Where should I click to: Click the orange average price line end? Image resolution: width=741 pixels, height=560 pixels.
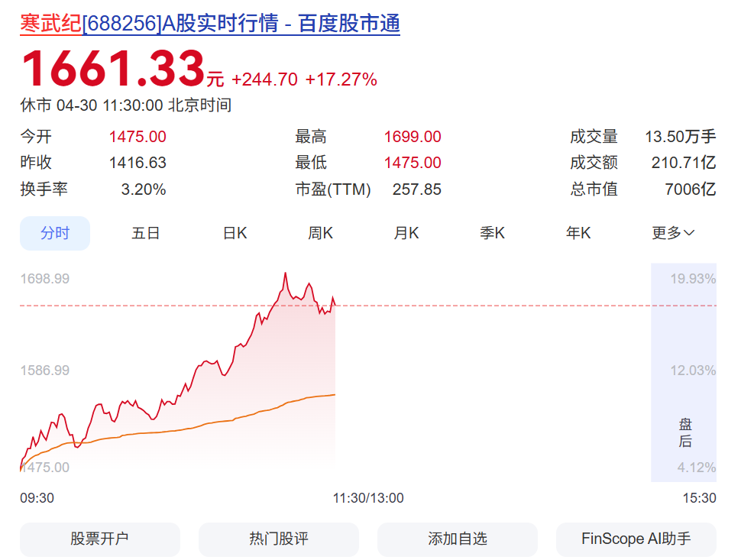(334, 395)
